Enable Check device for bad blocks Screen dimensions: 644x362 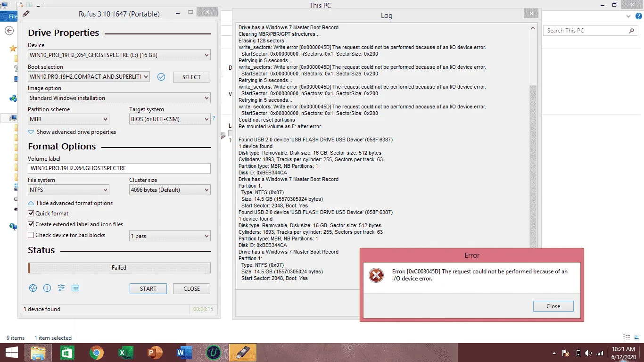(31, 235)
